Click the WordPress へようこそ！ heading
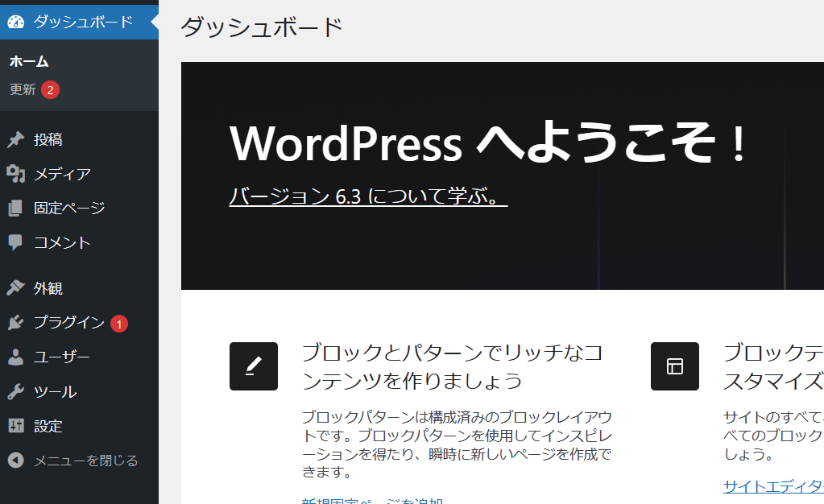Screen dimensions: 824x504 pyautogui.click(x=487, y=143)
